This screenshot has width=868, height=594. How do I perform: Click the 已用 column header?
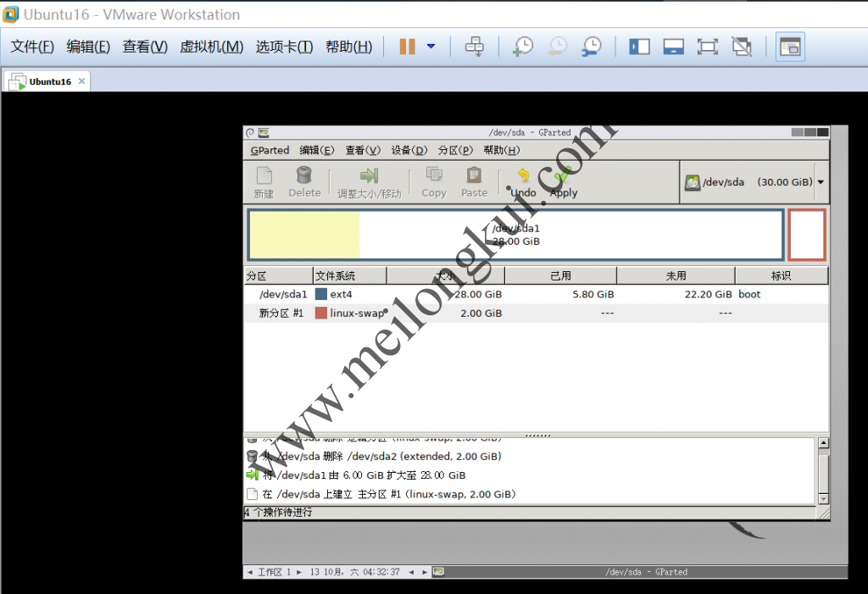pyautogui.click(x=561, y=275)
